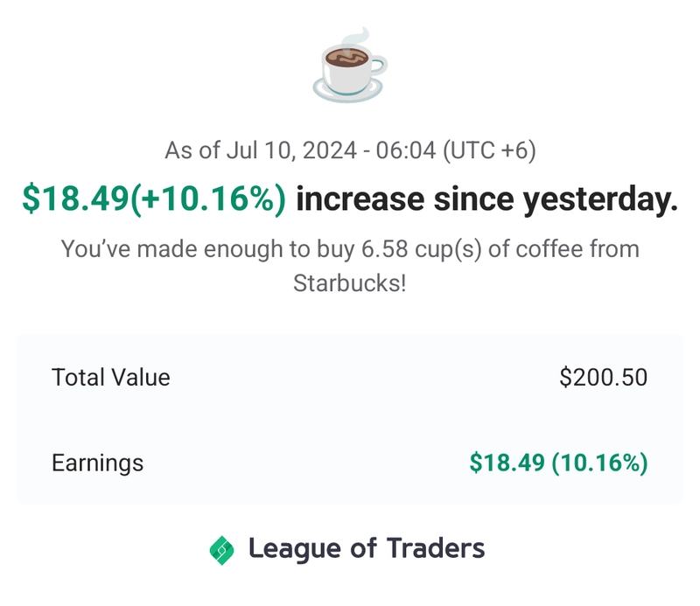Select the $200.50 total value amount
The height and width of the screenshot is (606, 700).
coord(603,378)
